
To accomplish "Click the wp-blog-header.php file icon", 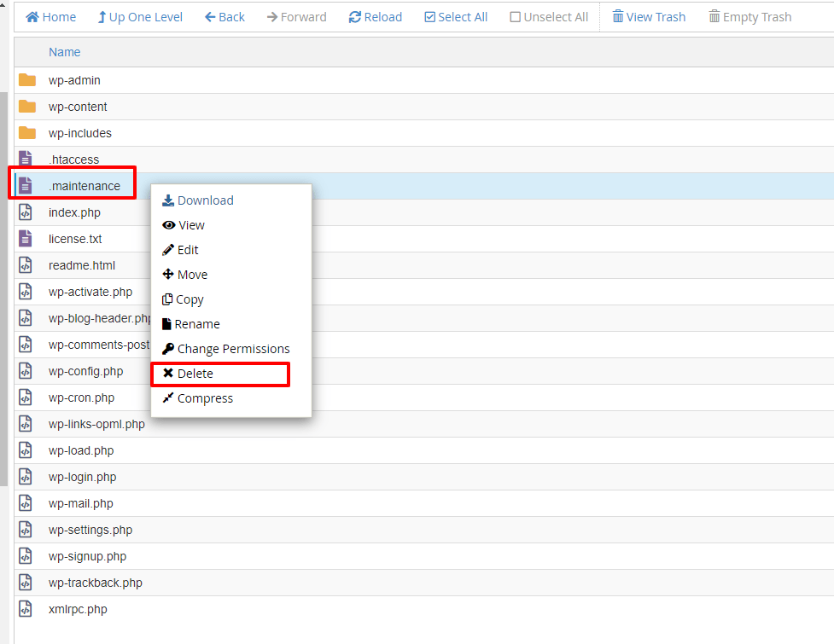I will (x=26, y=318).
